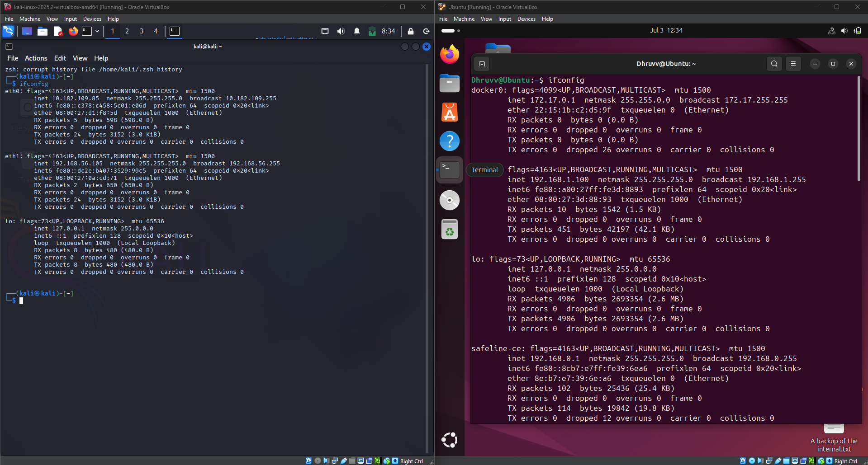
Task: Open Actions menu in Kali terminal
Action: coord(36,58)
